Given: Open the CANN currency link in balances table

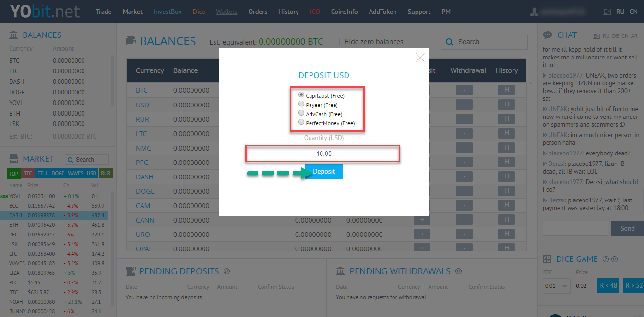Looking at the screenshot, I should (145, 220).
